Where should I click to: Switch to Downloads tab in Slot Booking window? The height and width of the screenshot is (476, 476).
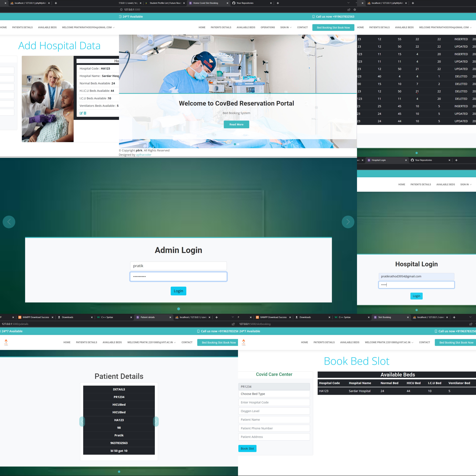[312, 317]
